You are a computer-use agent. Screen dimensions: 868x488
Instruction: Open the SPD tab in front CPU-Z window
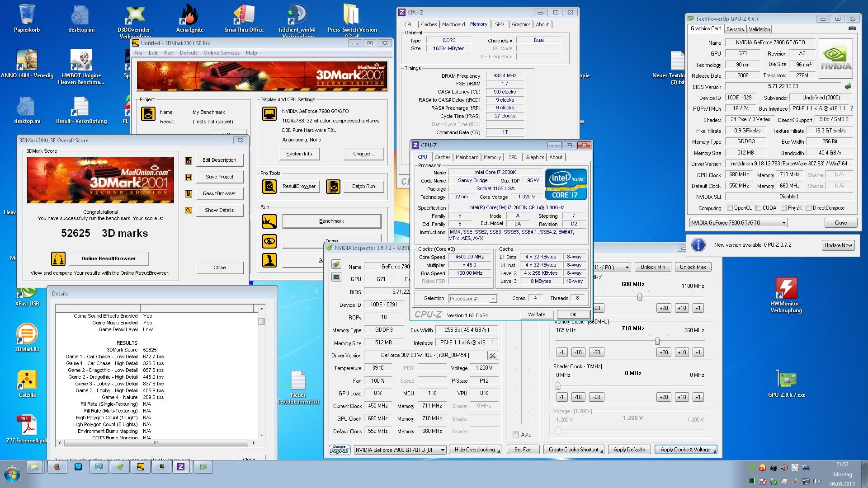(513, 157)
